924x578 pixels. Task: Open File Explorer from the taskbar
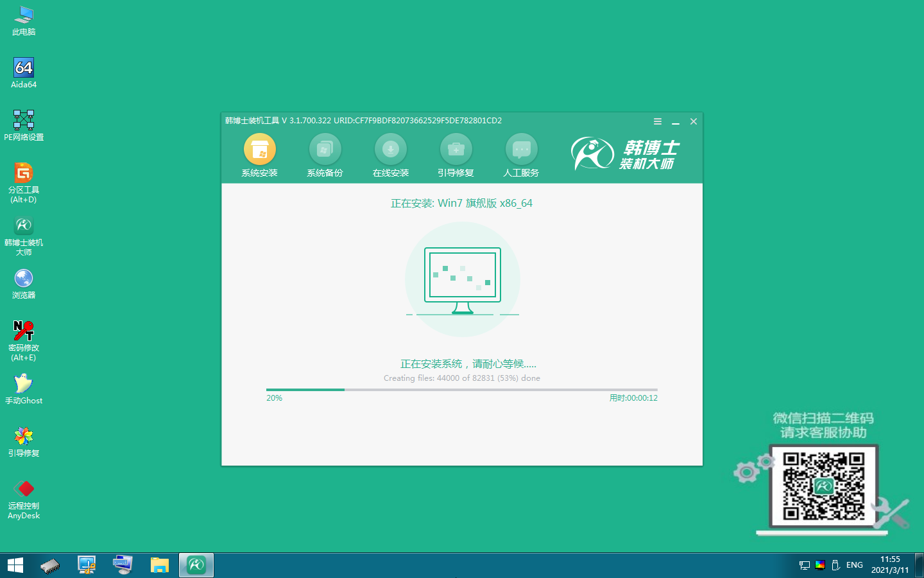coord(160,565)
